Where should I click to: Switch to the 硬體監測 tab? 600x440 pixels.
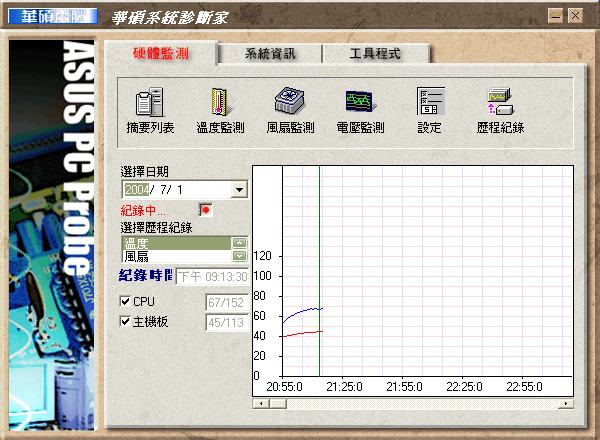[161, 53]
